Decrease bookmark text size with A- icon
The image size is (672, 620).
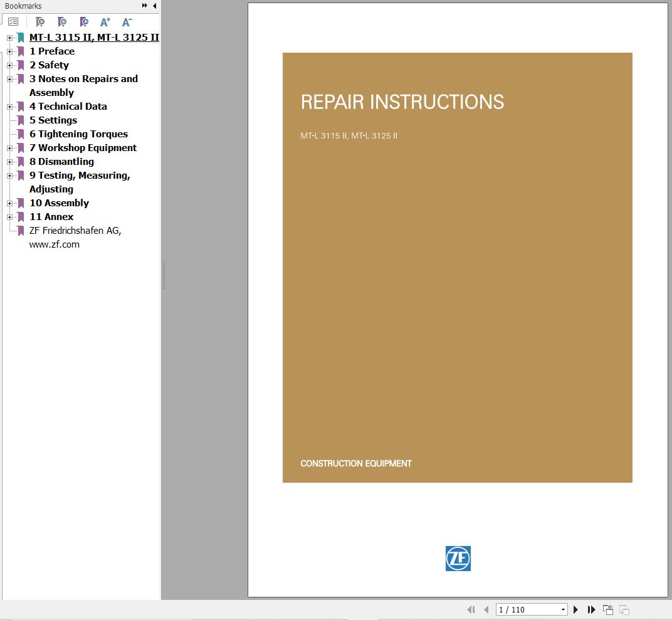tap(127, 21)
